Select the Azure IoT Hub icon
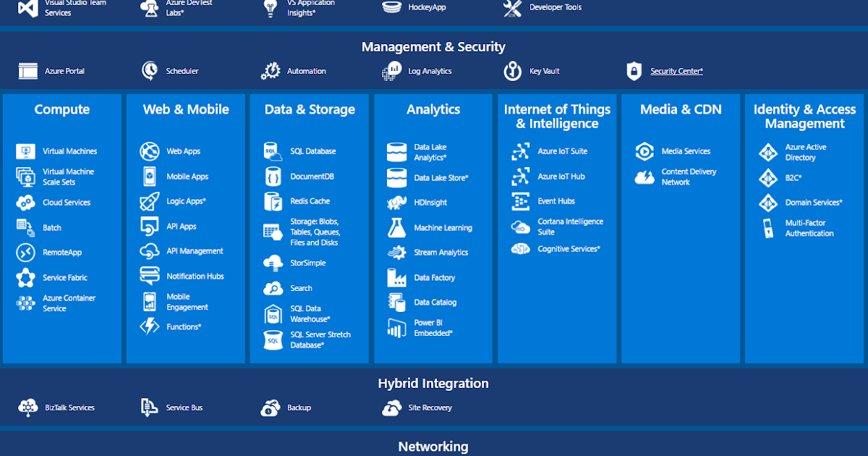868x456 pixels. [519, 177]
